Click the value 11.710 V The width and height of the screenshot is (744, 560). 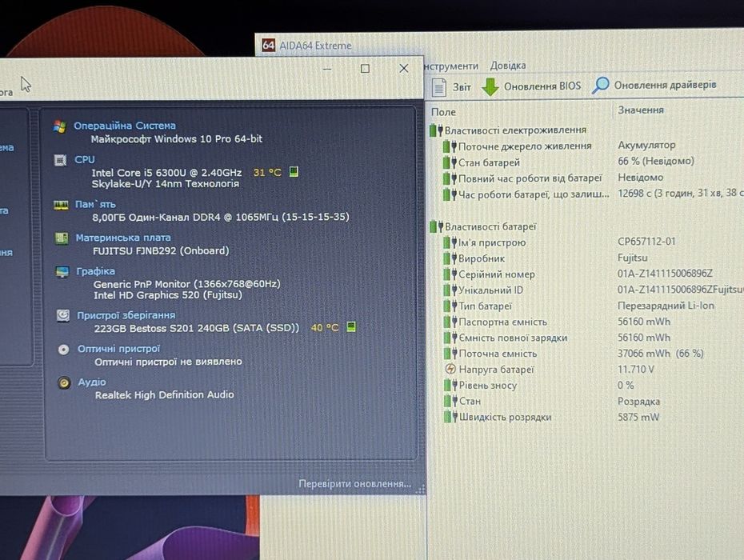click(636, 370)
